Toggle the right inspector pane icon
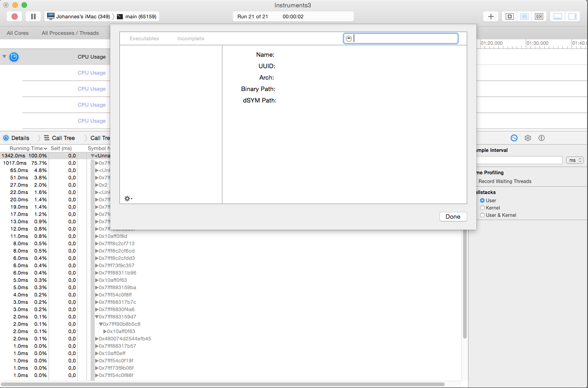This screenshot has height=388, width=588. 572,16
